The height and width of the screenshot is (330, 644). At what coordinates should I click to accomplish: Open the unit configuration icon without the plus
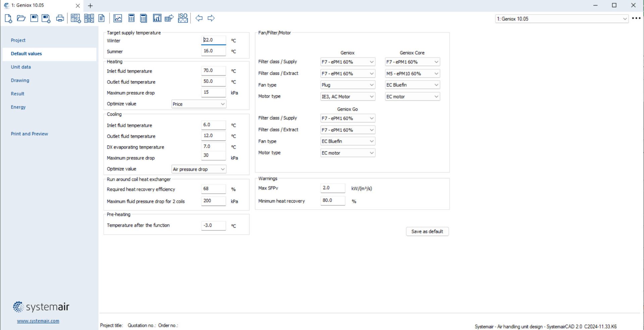(x=89, y=18)
